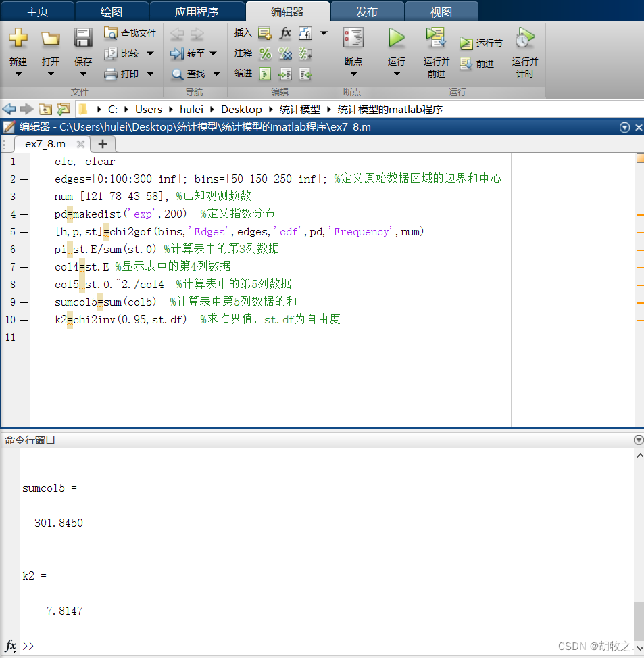Click the Find Files (查找文件) icon

111,32
